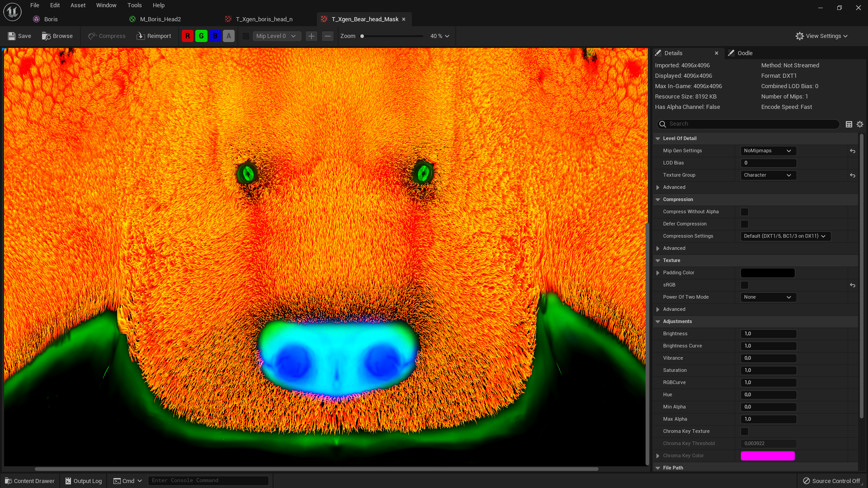
Task: Open the Mip Gen Settings dropdown
Action: (x=768, y=150)
